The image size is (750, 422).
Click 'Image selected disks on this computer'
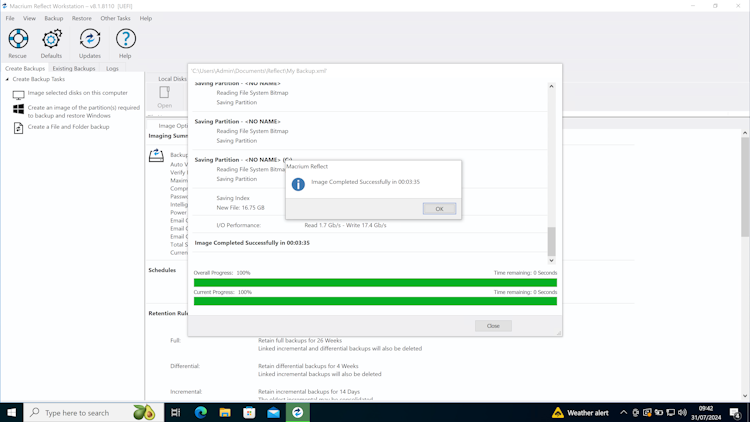pyautogui.click(x=77, y=93)
